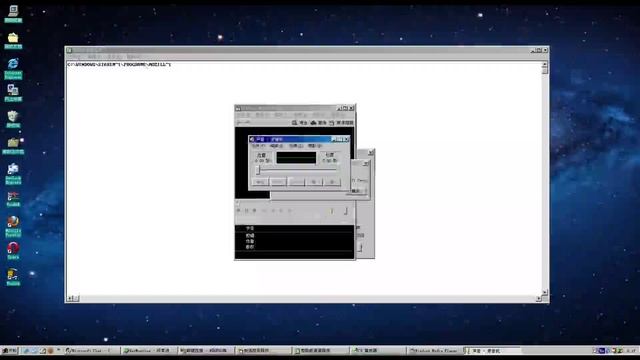This screenshot has width=640, height=360.
Task: Launch Internet Explorer from the desktop
Action: point(13,68)
